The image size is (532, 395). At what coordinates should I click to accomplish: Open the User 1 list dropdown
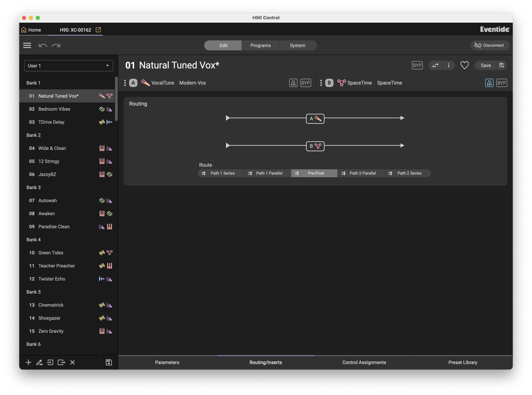pos(69,66)
